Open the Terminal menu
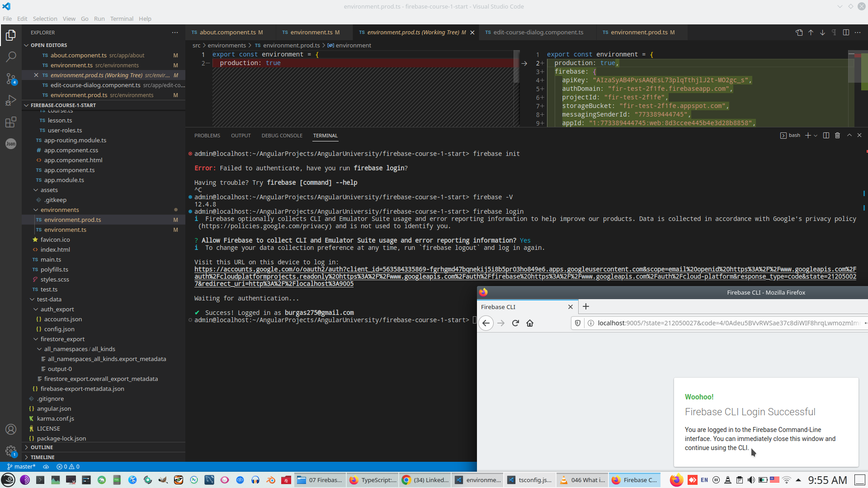Viewport: 868px width, 488px height. coord(122,19)
